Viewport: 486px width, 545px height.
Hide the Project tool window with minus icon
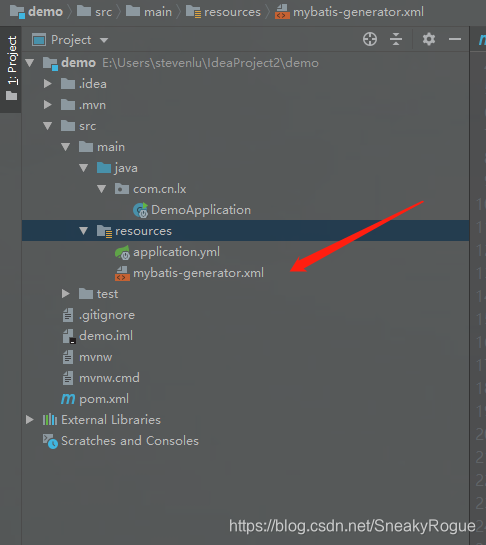[x=455, y=39]
